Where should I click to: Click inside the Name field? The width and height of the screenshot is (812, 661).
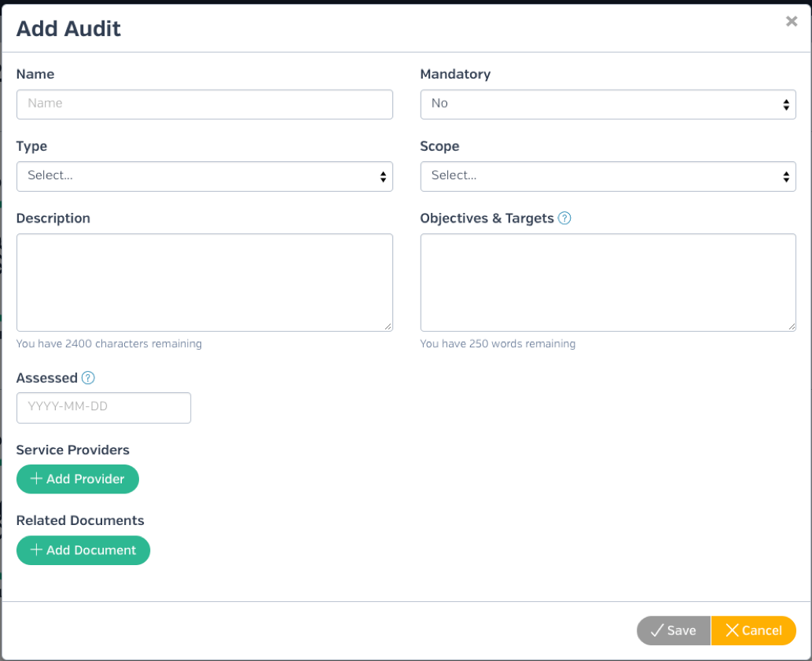(204, 104)
